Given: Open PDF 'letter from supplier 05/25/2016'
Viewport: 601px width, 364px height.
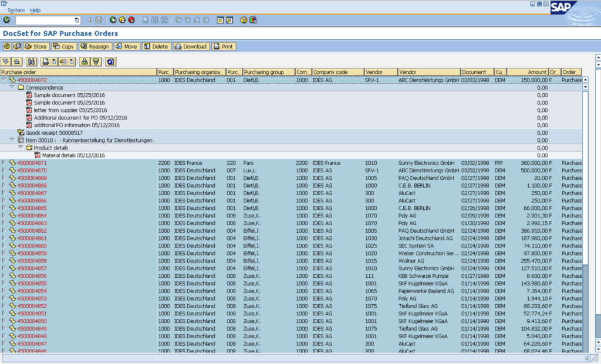Looking at the screenshot, I should pyautogui.click(x=70, y=110).
